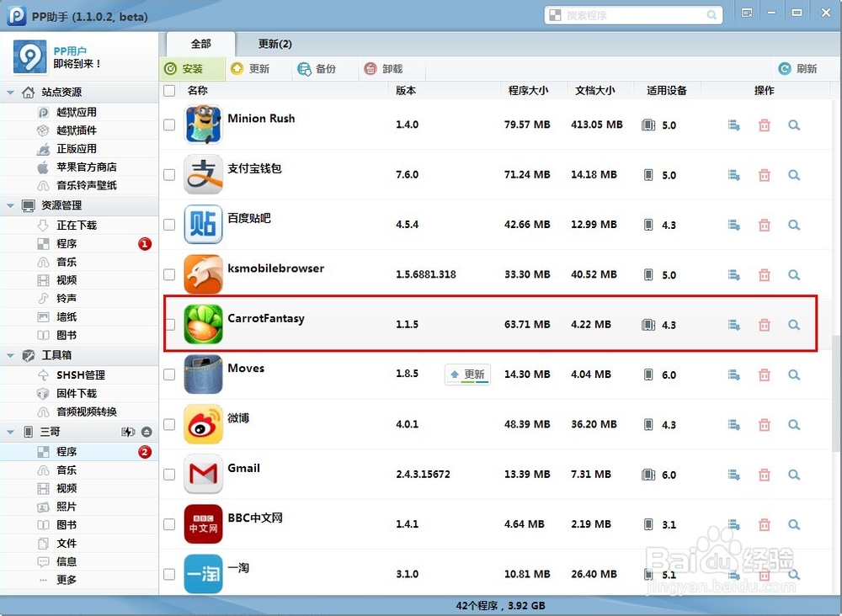
Task: Click the backup icon for ksmobilebrowser
Action: pos(733,274)
